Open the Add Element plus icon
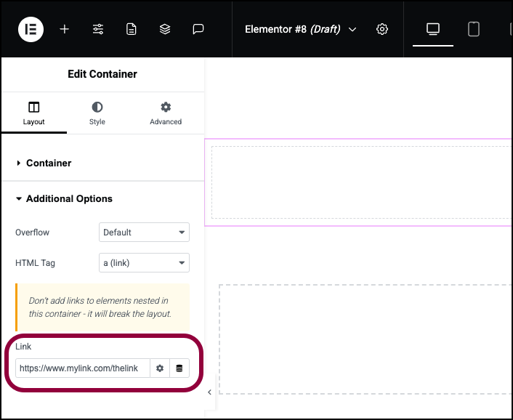 pyautogui.click(x=65, y=30)
